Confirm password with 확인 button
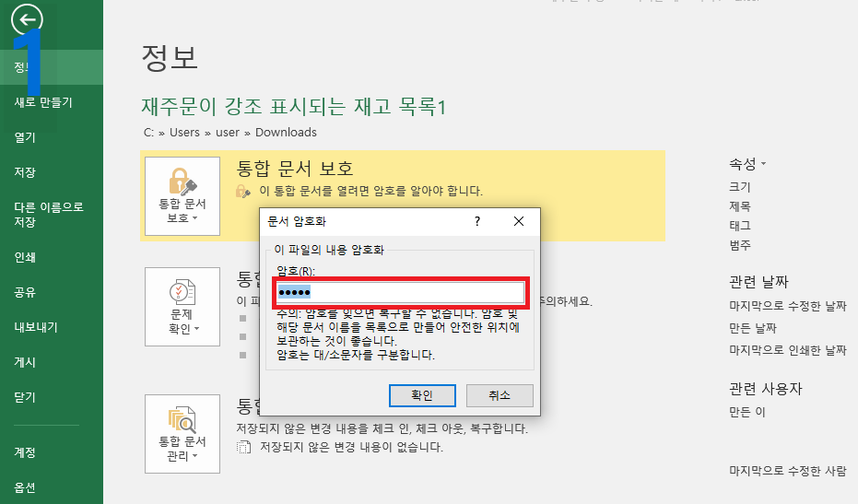Image resolution: width=858 pixels, height=504 pixels. pos(422,395)
